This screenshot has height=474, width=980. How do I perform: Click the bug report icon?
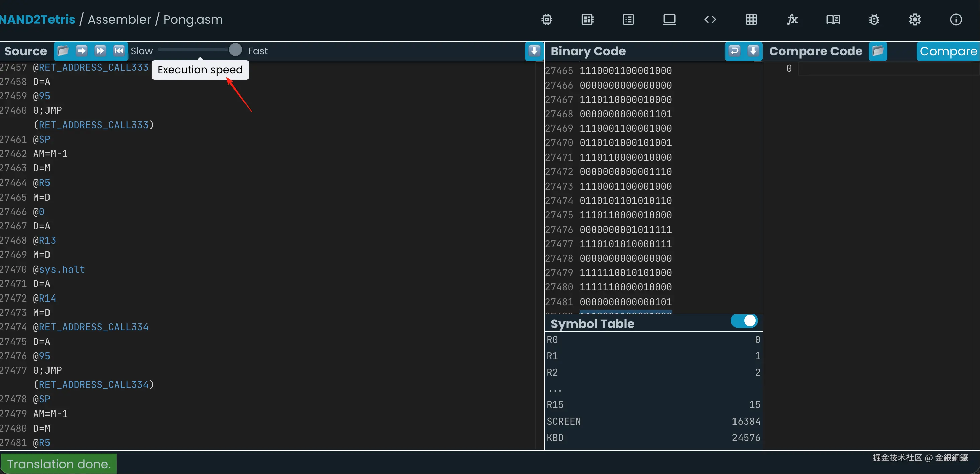[874, 20]
